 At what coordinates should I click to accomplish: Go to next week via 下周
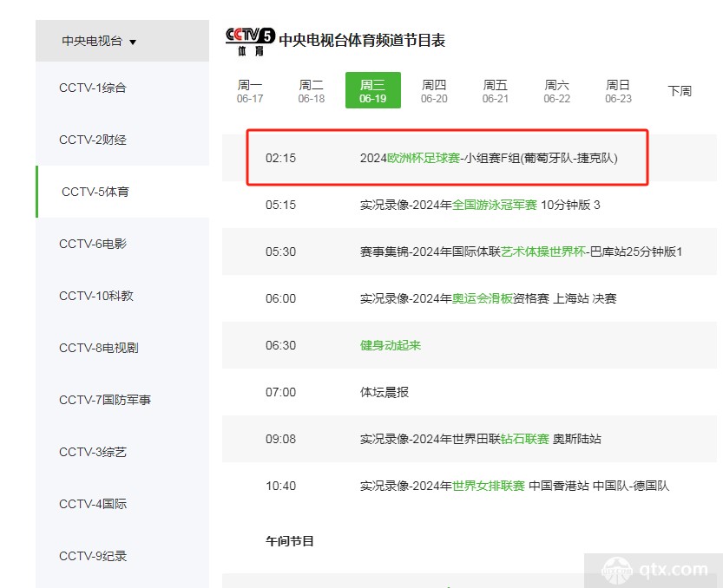click(680, 91)
